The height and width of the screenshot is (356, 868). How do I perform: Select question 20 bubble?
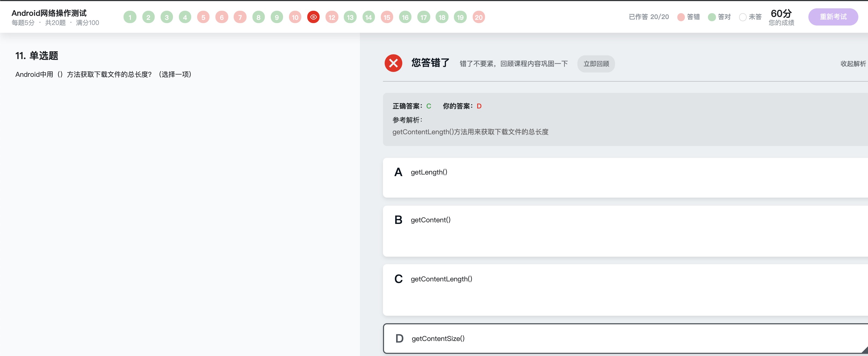(x=479, y=17)
